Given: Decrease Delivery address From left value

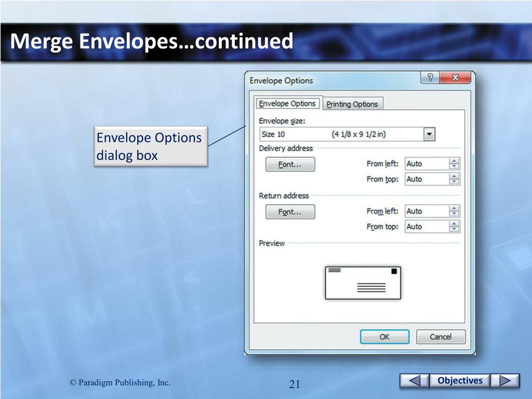Looking at the screenshot, I should (454, 167).
